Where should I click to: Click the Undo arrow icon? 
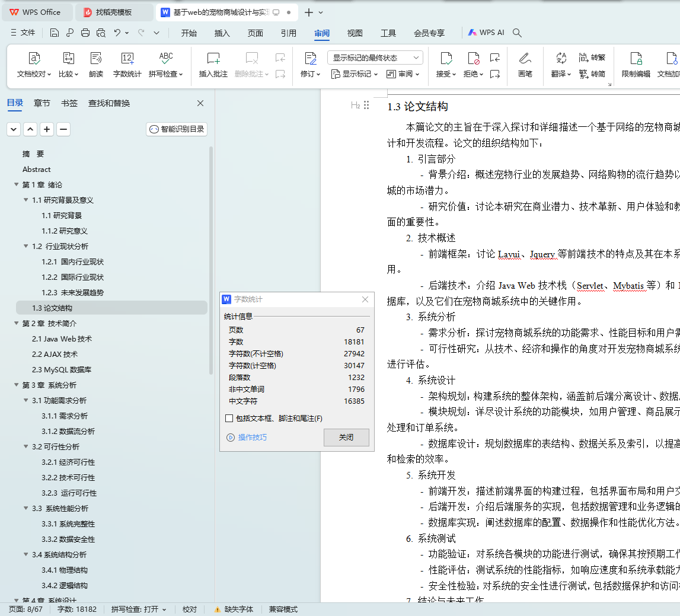point(117,33)
